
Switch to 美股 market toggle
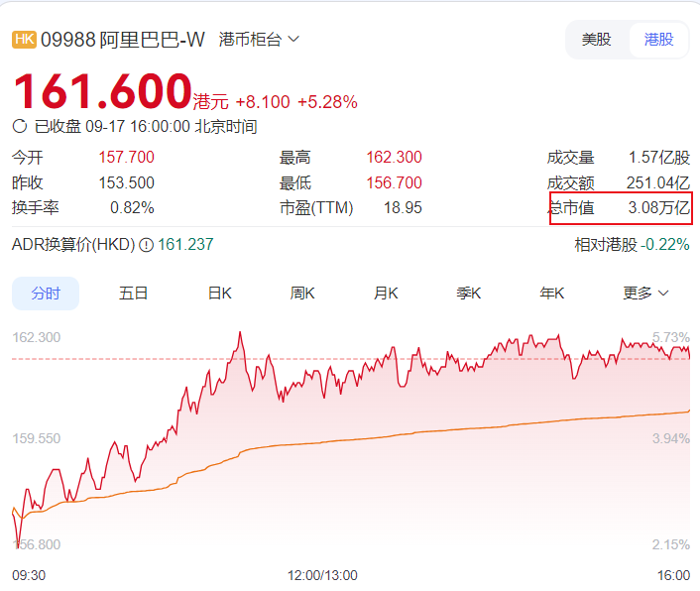coord(596,40)
